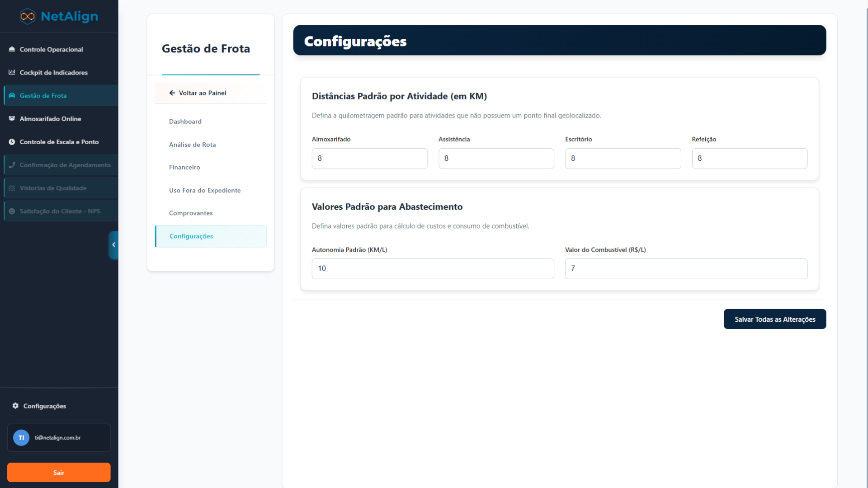
Task: Select the Controle Operacional icon in sidebar
Action: click(x=12, y=49)
